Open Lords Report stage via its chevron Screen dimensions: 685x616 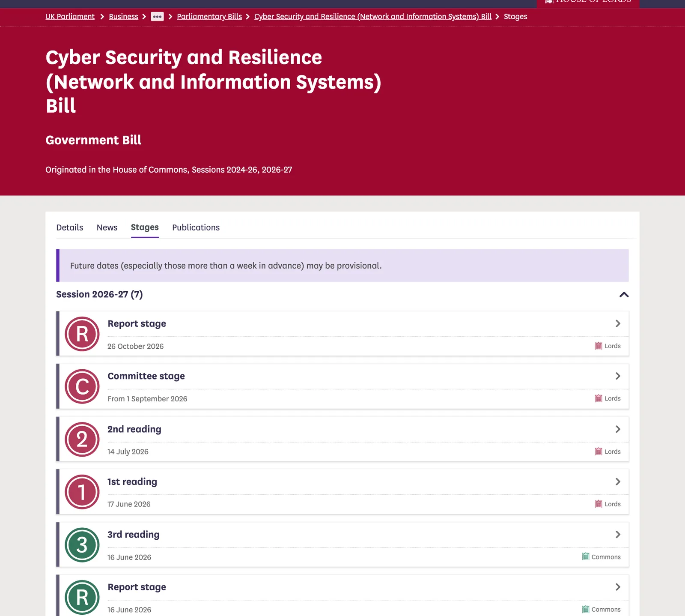(x=618, y=323)
